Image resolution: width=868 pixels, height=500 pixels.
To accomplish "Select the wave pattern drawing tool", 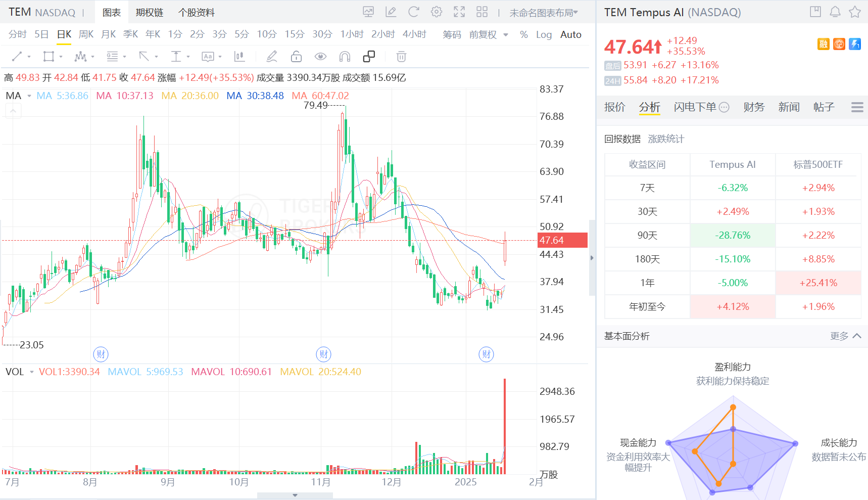I will (x=80, y=57).
